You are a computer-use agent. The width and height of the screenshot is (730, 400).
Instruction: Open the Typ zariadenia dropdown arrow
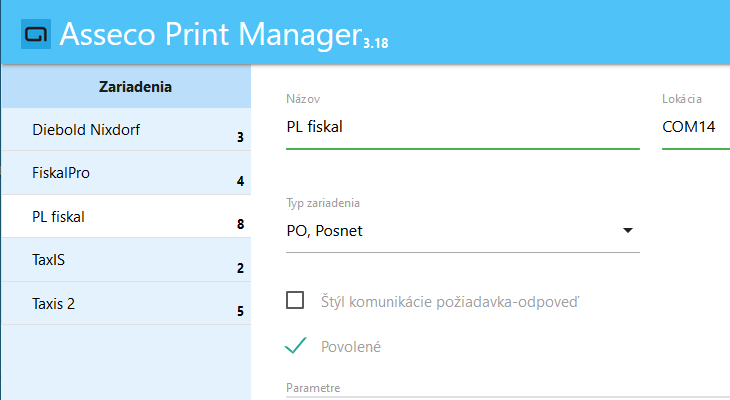pyautogui.click(x=627, y=230)
